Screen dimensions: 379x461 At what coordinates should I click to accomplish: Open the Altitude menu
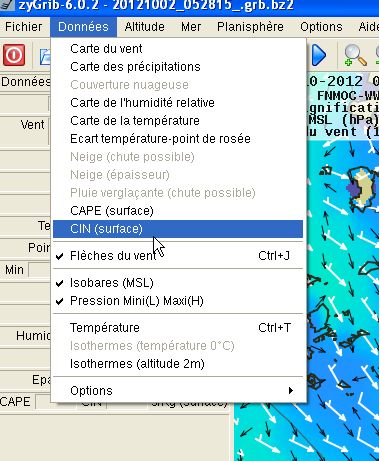pos(144,27)
